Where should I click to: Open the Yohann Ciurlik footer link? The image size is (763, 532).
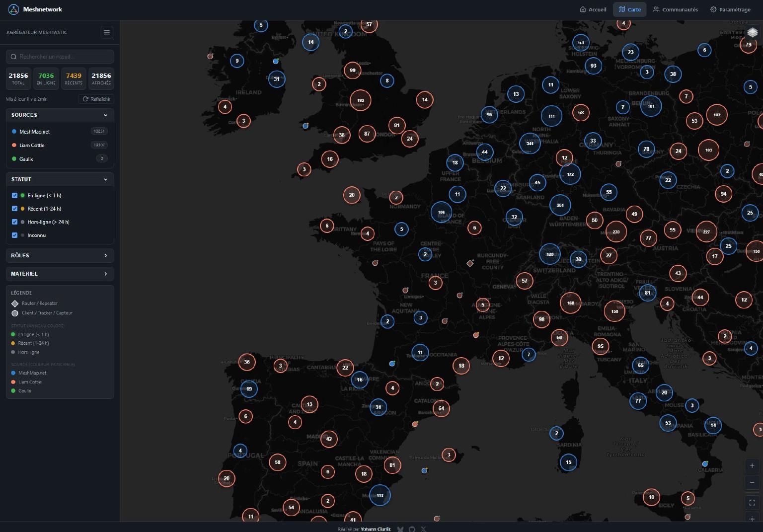tap(376, 529)
